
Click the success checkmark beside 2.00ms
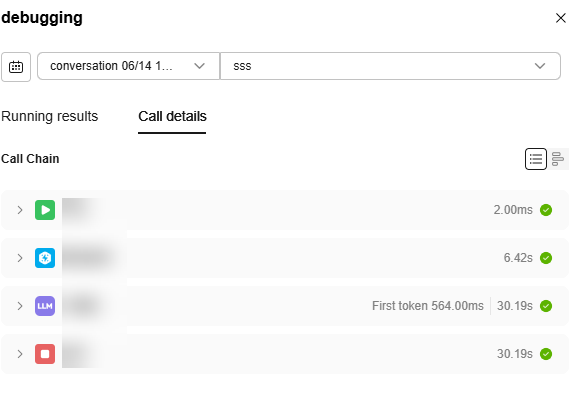pos(546,210)
